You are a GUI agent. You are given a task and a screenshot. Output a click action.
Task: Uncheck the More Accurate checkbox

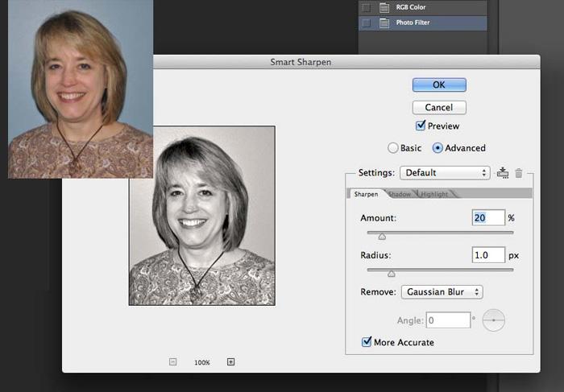click(x=367, y=342)
